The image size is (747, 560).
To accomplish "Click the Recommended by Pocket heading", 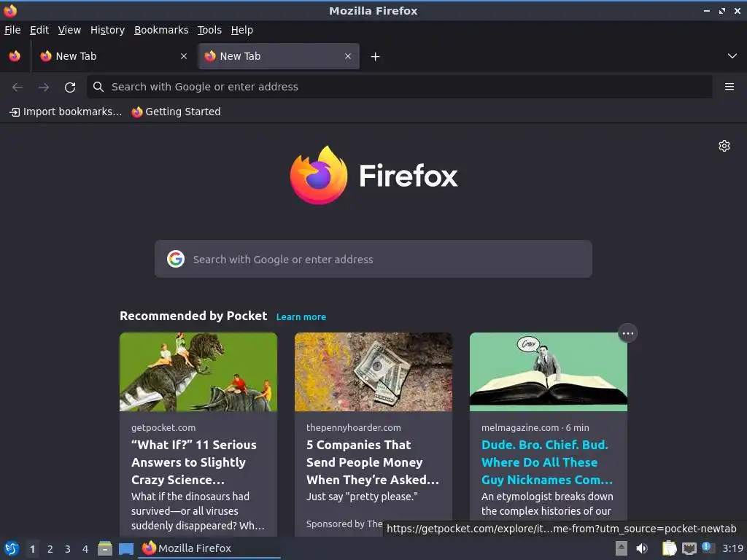I will 193,316.
